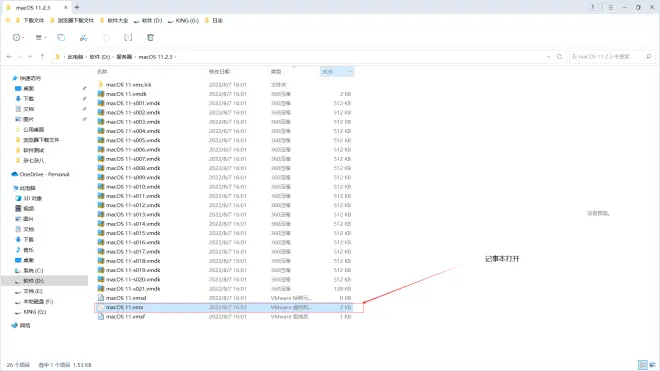Screen dimensions: 660x371
Task: Click 软件 (D:) in the address breadcrumb
Action: pyautogui.click(x=99, y=57)
